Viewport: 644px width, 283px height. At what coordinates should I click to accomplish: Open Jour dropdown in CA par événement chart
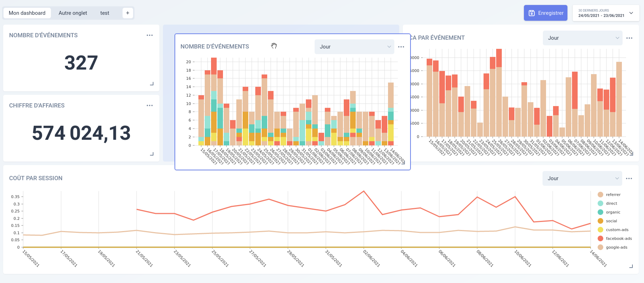click(583, 38)
